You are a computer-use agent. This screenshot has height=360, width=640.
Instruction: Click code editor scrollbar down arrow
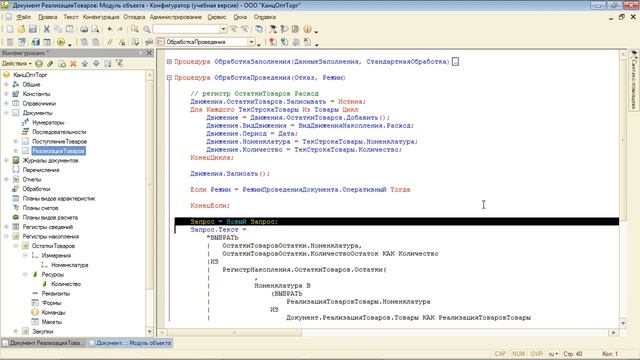tap(623, 323)
